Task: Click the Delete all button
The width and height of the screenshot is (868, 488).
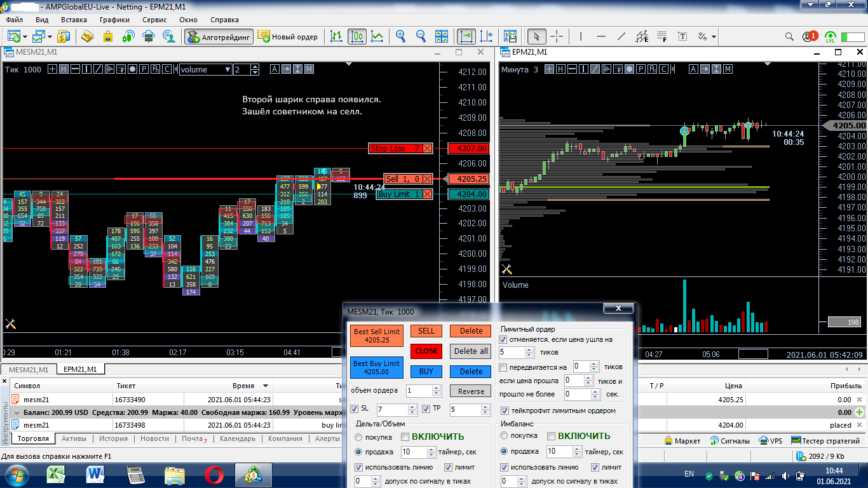Action: coord(471,351)
